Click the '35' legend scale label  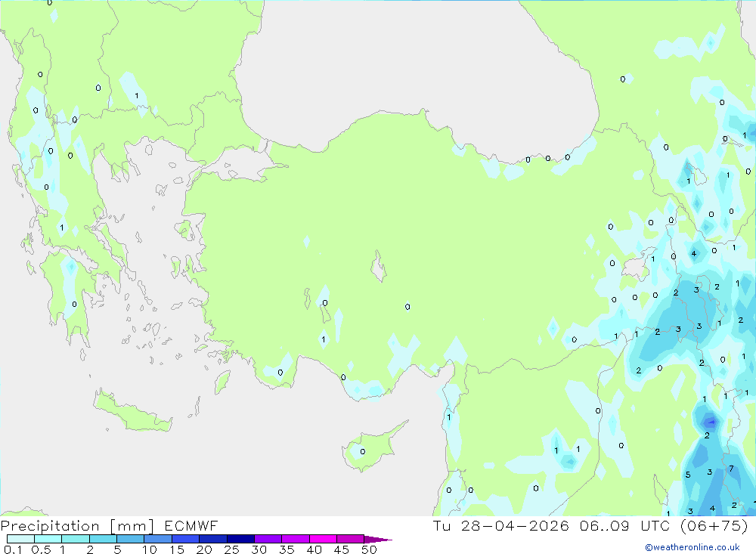pos(287,549)
